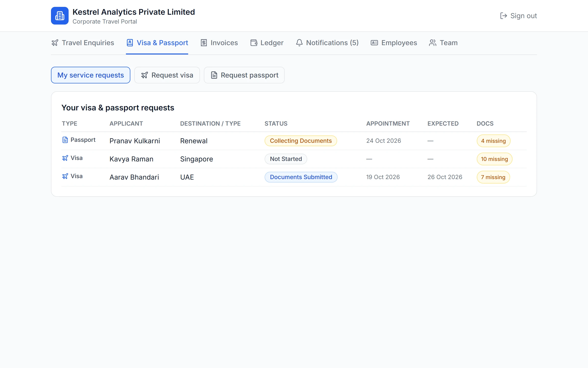Screen dimensions: 588x368
Task: Click the 7 missing docs badge
Action: pyautogui.click(x=493, y=177)
